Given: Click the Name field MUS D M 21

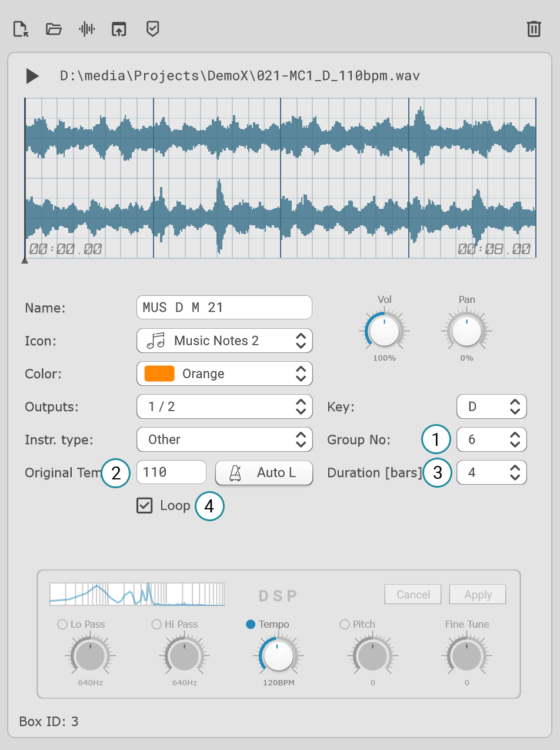Looking at the screenshot, I should [x=225, y=308].
